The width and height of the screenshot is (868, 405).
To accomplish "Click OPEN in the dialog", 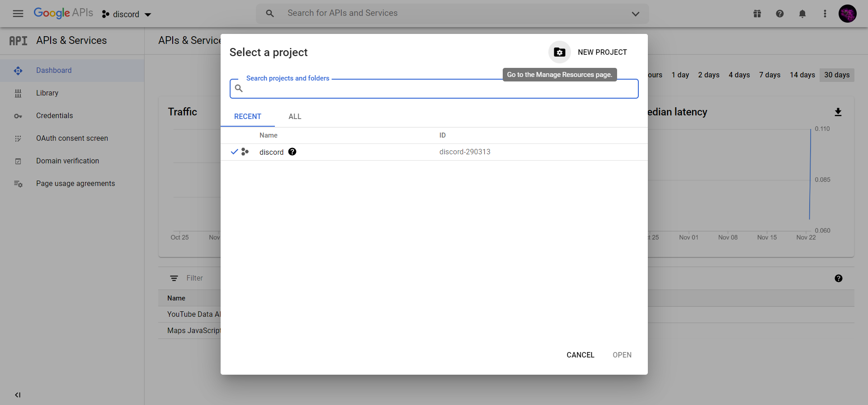I will click(x=622, y=355).
